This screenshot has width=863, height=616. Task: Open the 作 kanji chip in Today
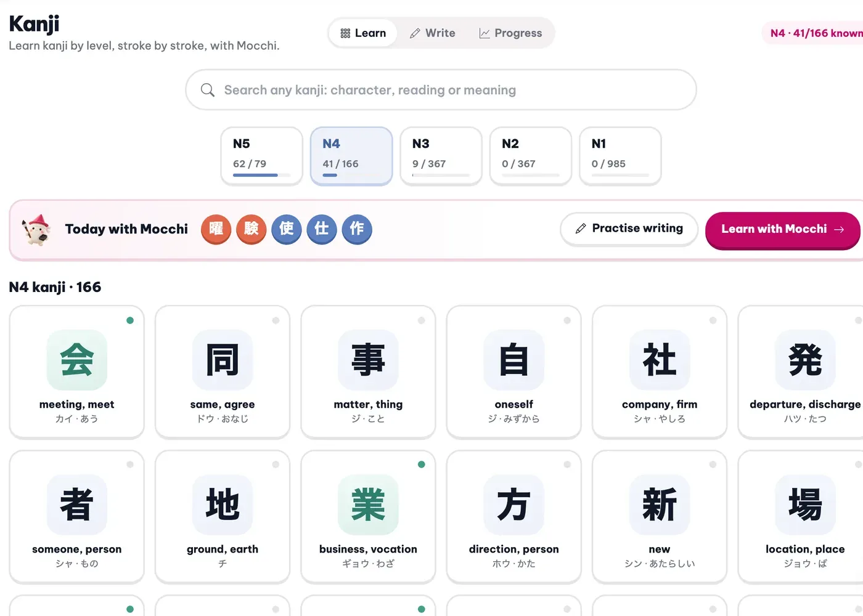(x=357, y=229)
